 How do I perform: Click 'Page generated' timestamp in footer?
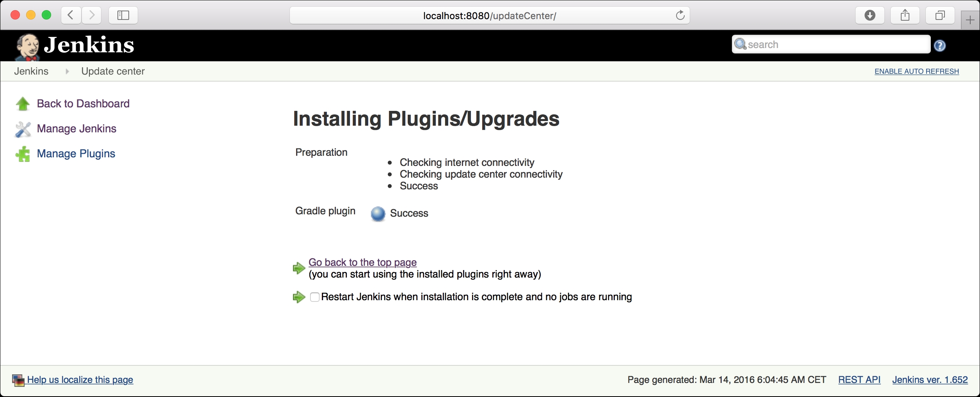[727, 380]
